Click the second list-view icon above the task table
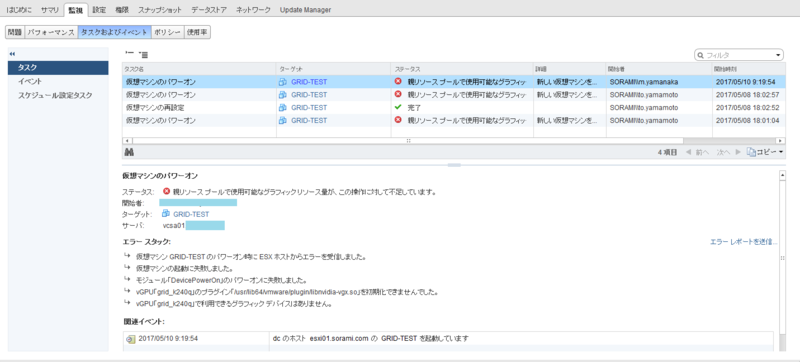800x362 pixels. coord(143,54)
